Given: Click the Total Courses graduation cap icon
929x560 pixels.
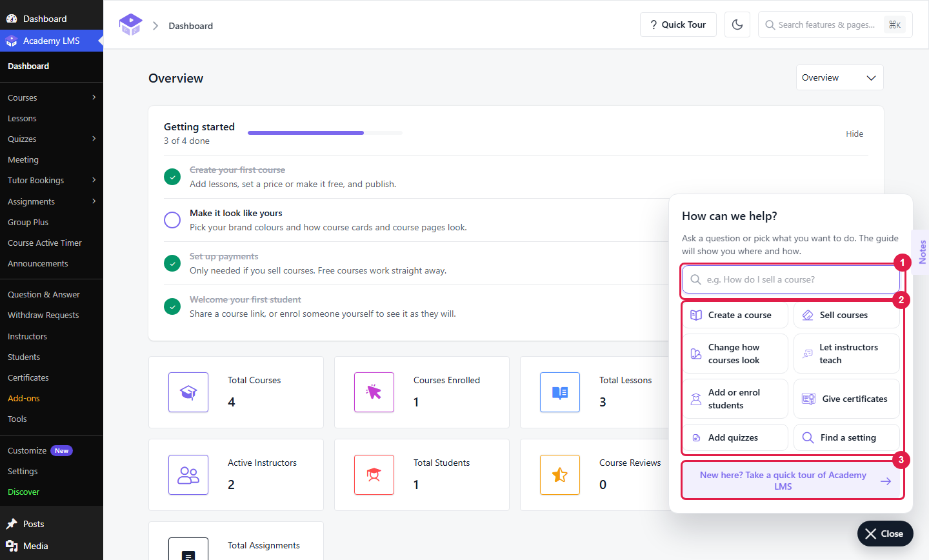Looking at the screenshot, I should coord(188,392).
